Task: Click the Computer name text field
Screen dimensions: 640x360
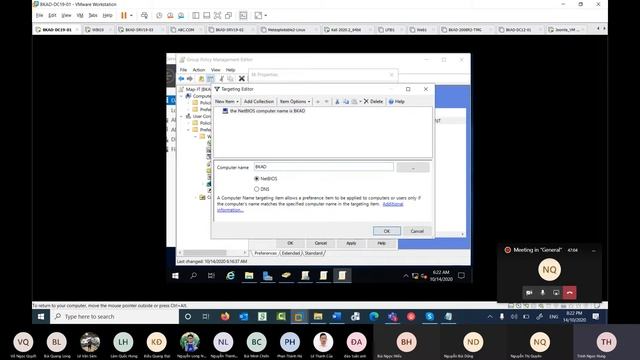Action: coord(324,167)
